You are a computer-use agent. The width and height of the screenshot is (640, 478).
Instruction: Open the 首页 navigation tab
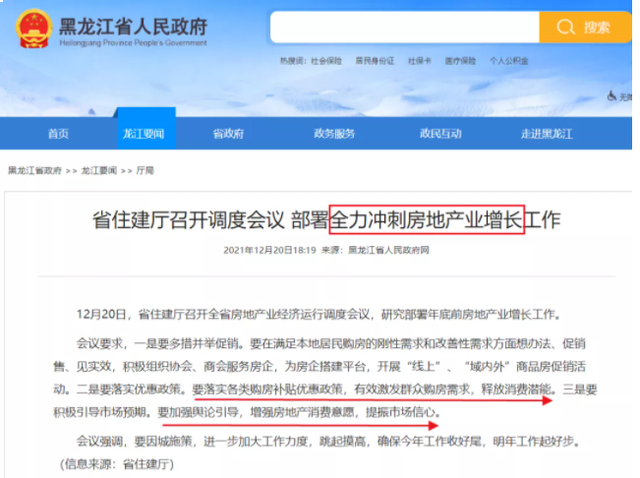pyautogui.click(x=58, y=133)
